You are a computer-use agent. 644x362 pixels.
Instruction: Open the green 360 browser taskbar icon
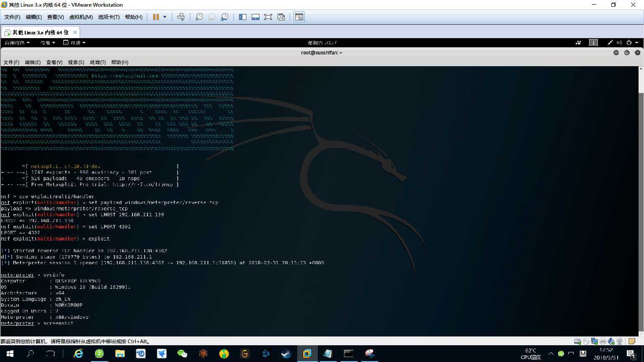tap(99, 354)
